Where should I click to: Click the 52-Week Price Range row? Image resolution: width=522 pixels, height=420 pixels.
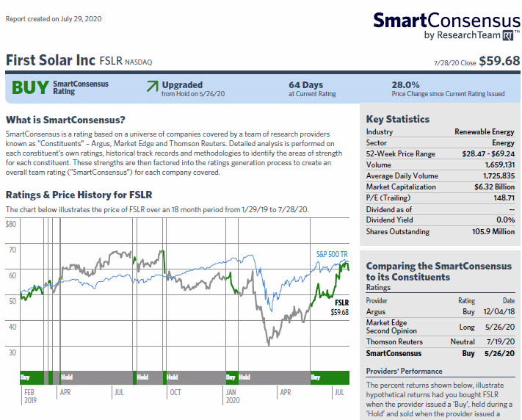(x=441, y=154)
